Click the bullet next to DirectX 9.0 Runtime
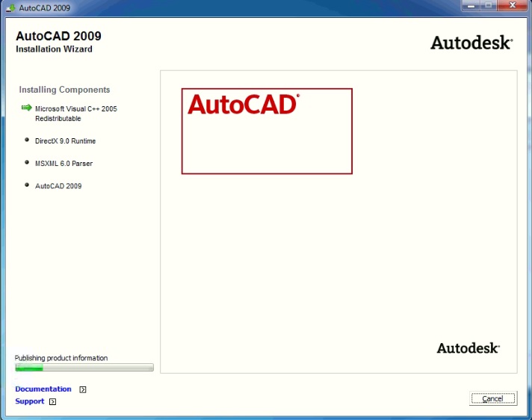The width and height of the screenshot is (532, 420). point(27,140)
